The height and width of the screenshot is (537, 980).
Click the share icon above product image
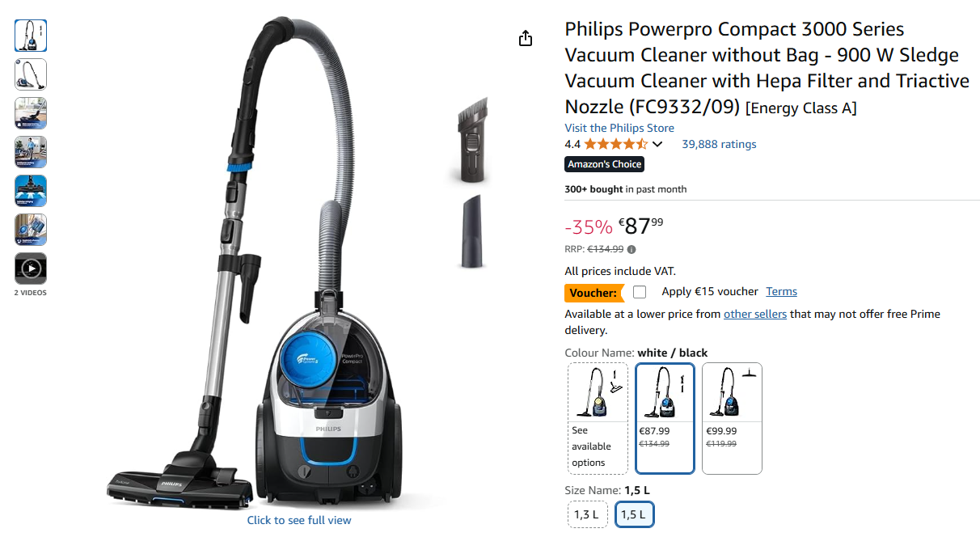(526, 38)
